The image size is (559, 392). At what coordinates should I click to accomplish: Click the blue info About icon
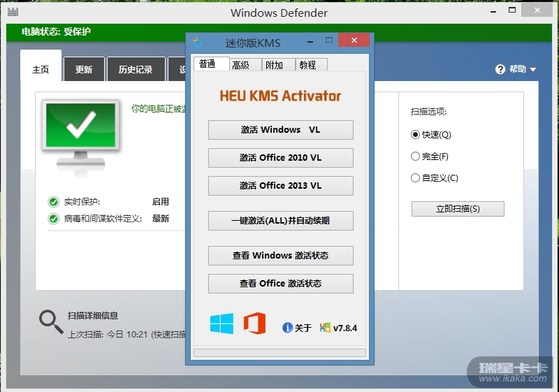(287, 328)
